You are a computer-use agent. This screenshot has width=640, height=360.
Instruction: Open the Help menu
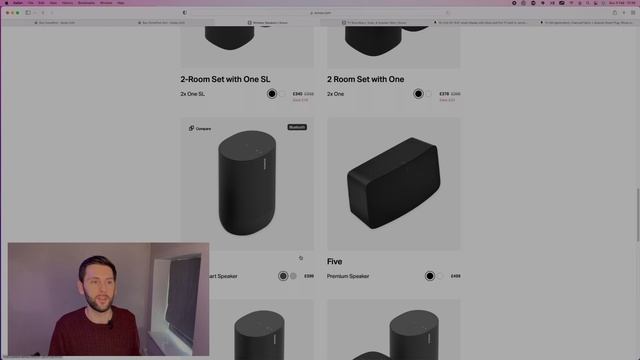click(121, 3)
